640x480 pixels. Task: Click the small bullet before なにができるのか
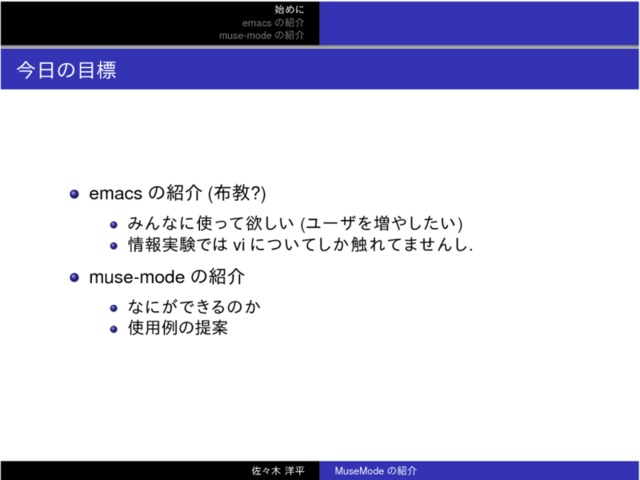115,306
